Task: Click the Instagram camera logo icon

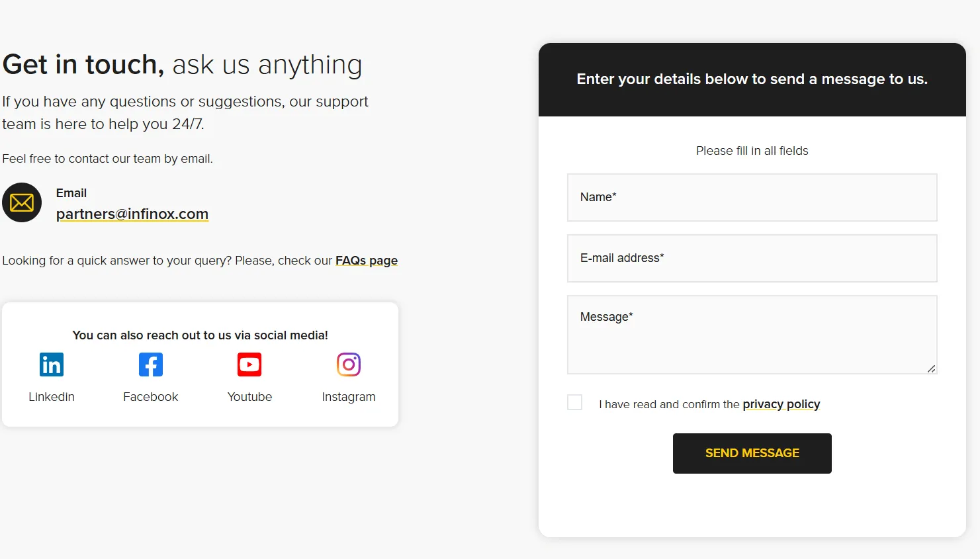Action: point(349,365)
